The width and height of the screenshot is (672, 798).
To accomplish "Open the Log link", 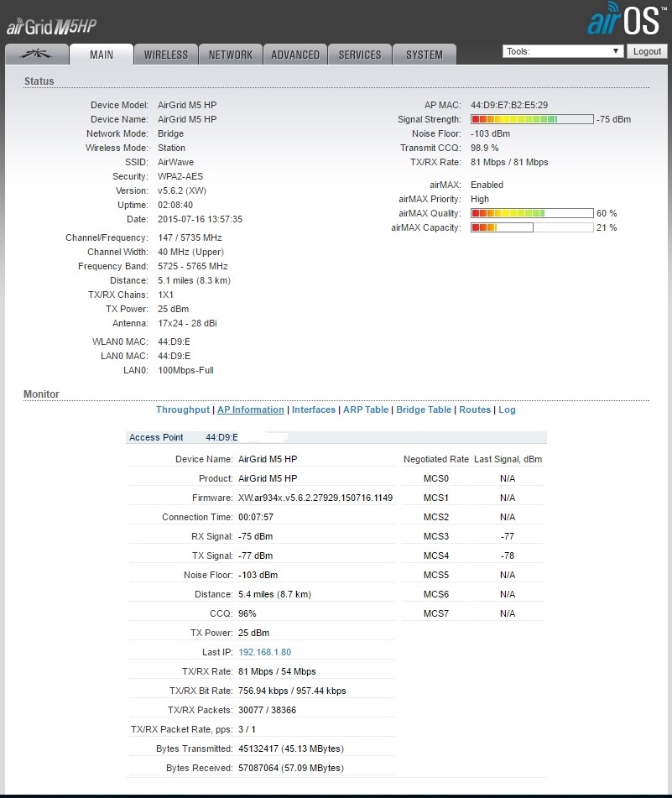I will point(507,409).
